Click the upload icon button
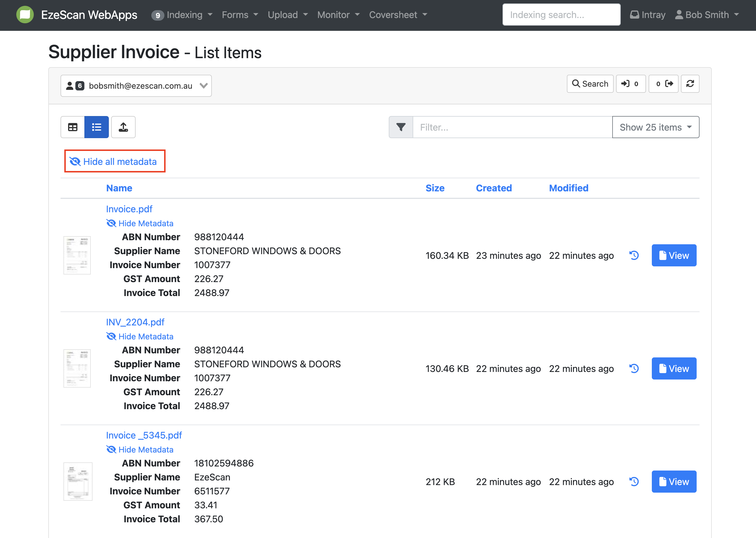This screenshot has width=756, height=538. coord(123,127)
